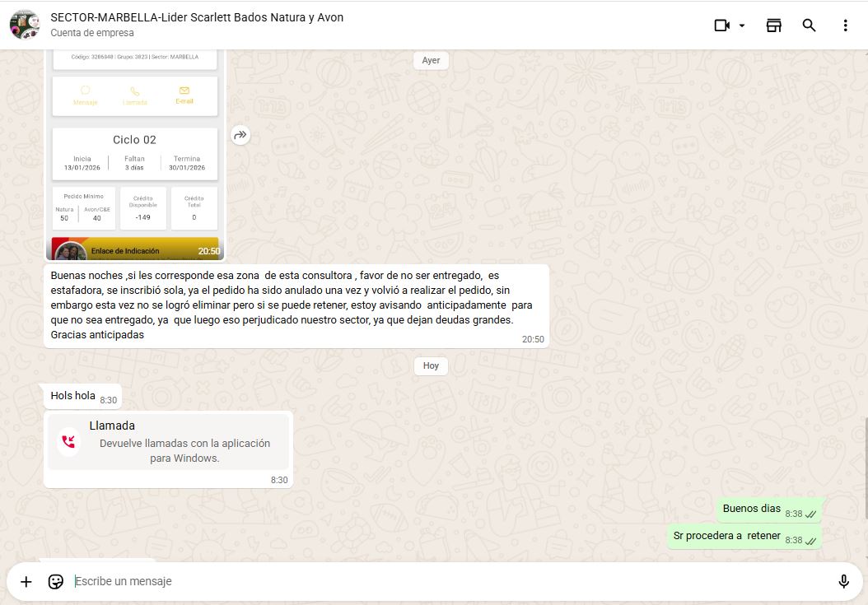The height and width of the screenshot is (605, 868).
Task: Click the SECTOR-MARBELLA chat title
Action: coord(197,17)
